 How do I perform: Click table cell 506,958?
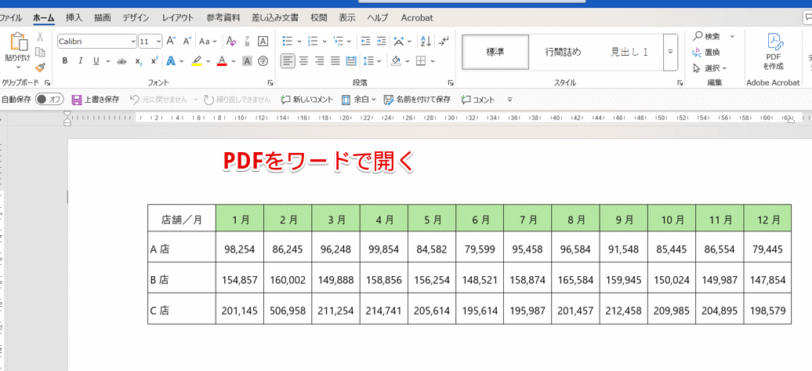pyautogui.click(x=287, y=310)
